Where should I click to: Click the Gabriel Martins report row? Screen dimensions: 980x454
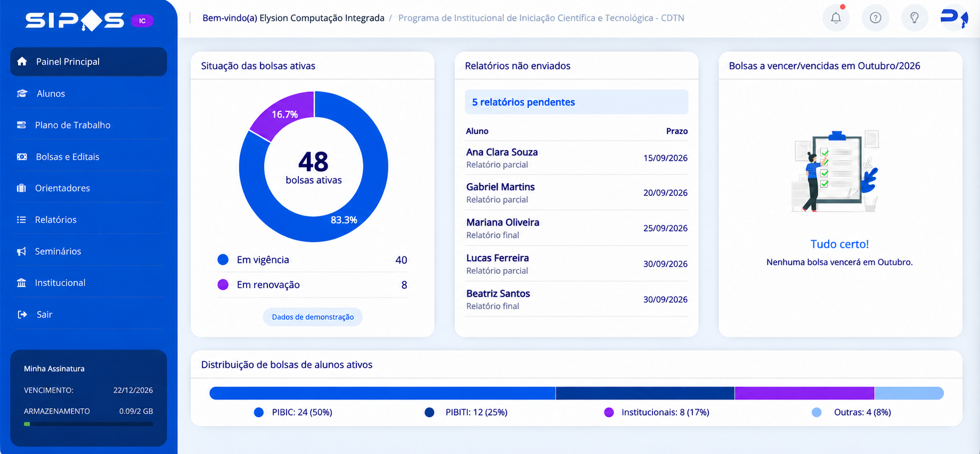pyautogui.click(x=576, y=193)
